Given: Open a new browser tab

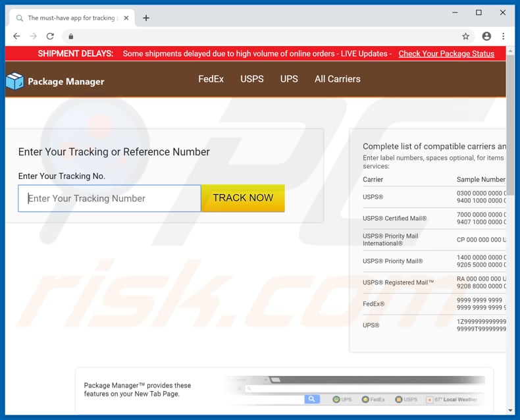Looking at the screenshot, I should [146, 18].
